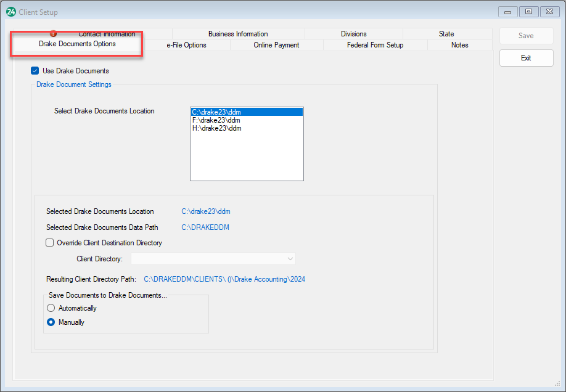Image resolution: width=566 pixels, height=392 pixels.
Task: Exit the Client Setup window
Action: tap(525, 57)
